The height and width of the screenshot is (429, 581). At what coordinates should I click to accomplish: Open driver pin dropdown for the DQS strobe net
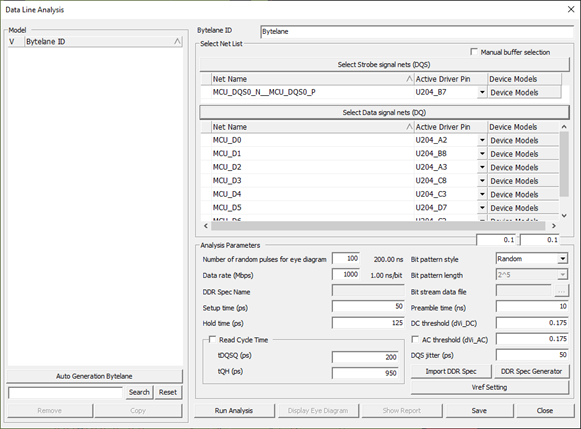click(x=482, y=92)
